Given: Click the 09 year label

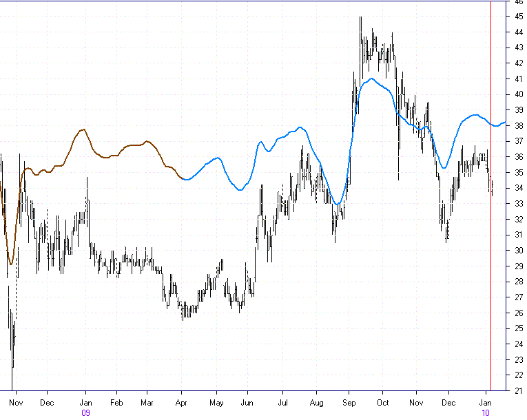Looking at the screenshot, I should click(86, 413).
